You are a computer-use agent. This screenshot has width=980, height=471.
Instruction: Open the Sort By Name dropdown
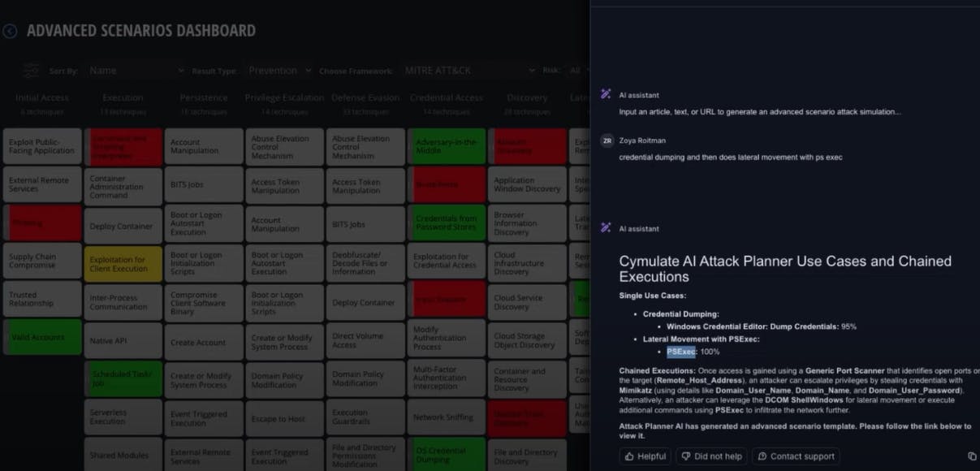tap(136, 71)
